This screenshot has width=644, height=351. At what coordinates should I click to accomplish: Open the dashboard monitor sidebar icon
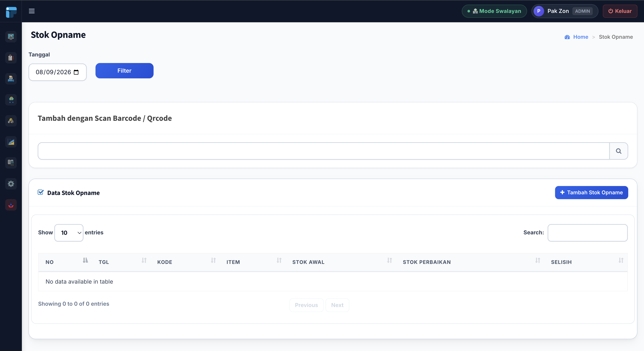11,37
